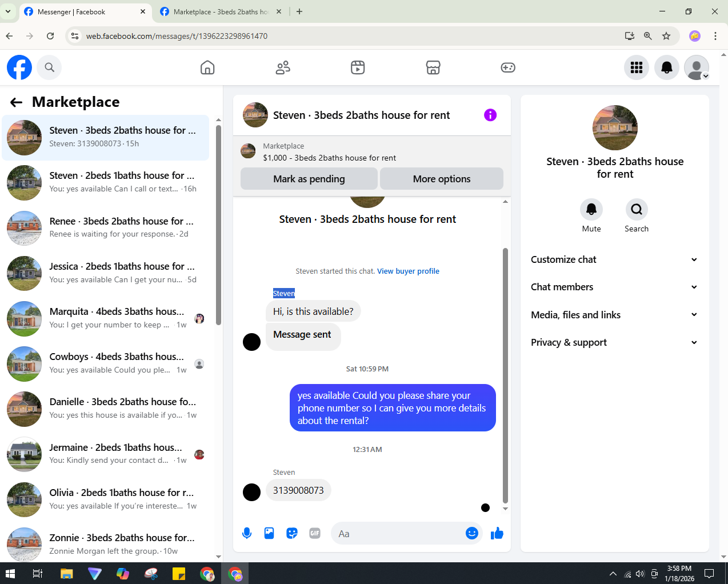Open Cowboys 4beds 3baths conversation
The image size is (728, 584).
coord(106,363)
